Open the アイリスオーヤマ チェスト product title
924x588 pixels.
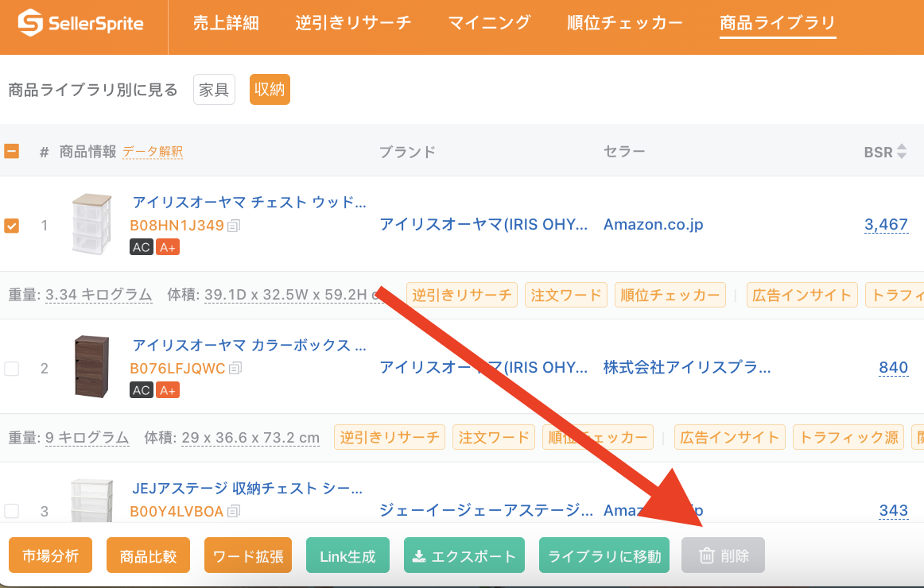(249, 202)
